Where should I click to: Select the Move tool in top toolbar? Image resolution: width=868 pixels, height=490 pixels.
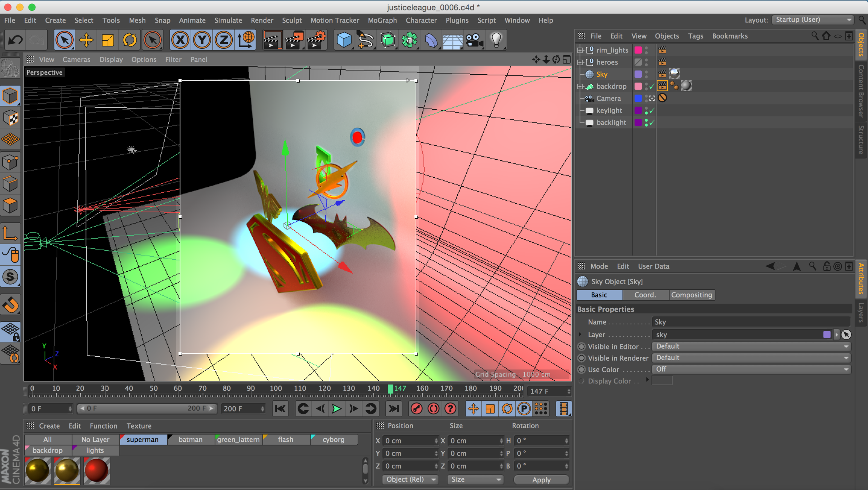tap(86, 40)
